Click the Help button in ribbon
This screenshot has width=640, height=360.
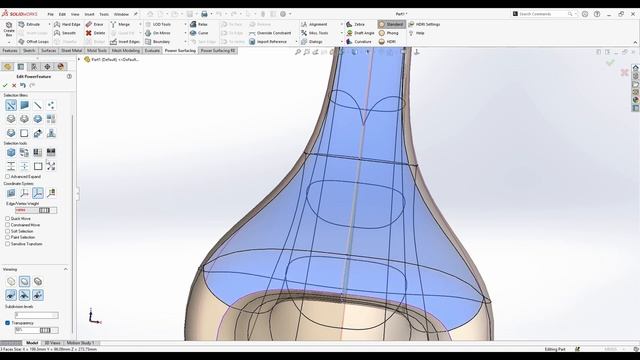click(417, 33)
